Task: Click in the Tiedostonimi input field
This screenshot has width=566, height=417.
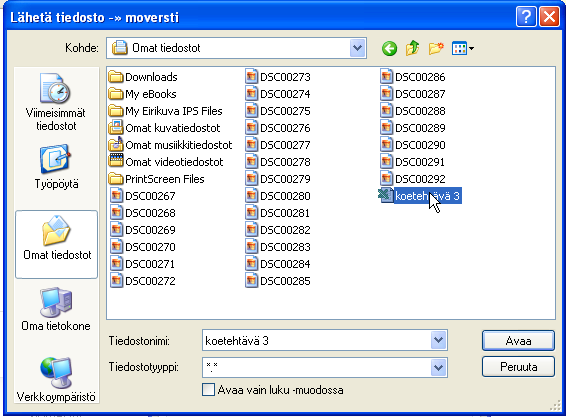Action: point(317,340)
